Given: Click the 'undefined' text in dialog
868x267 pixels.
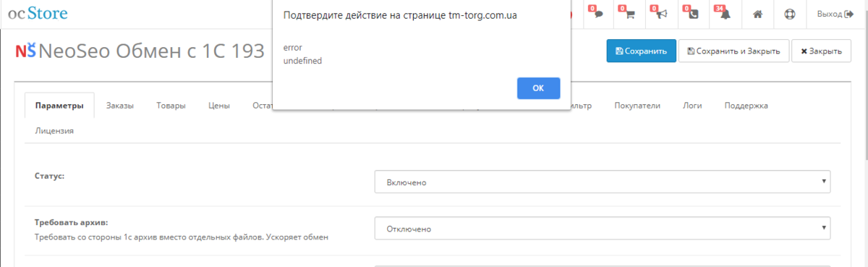Looking at the screenshot, I should 302,61.
